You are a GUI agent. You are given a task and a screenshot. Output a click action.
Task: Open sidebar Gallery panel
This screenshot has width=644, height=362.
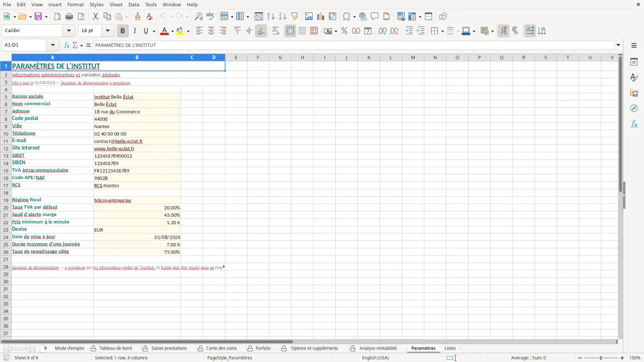click(634, 93)
